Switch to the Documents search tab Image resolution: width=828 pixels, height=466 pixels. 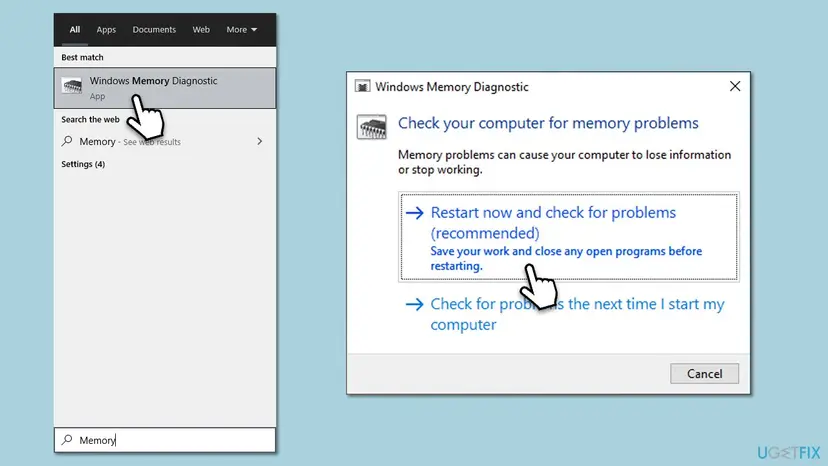tap(154, 30)
